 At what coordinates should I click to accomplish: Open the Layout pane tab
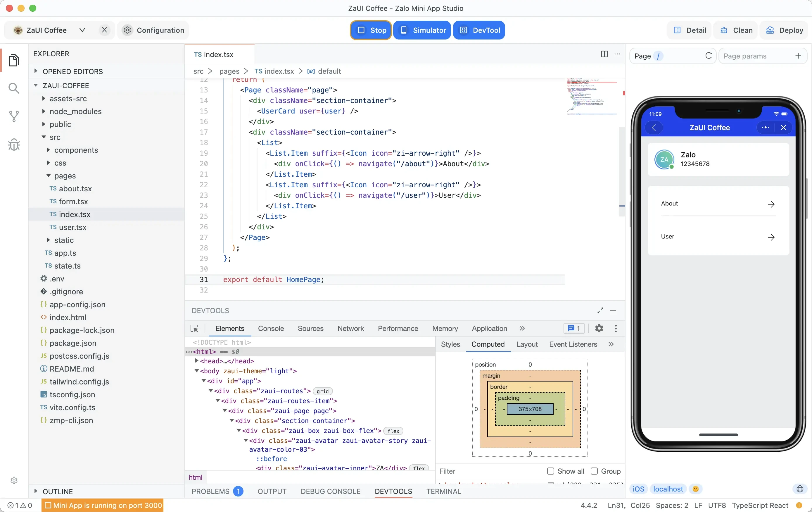[527, 344]
